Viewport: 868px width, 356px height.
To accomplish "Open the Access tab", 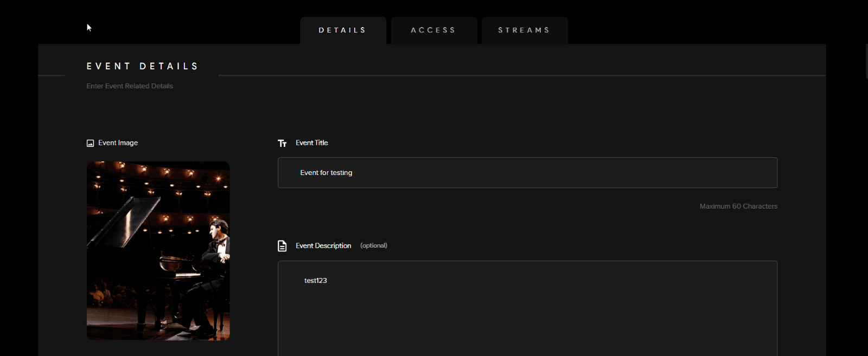I will click(433, 30).
